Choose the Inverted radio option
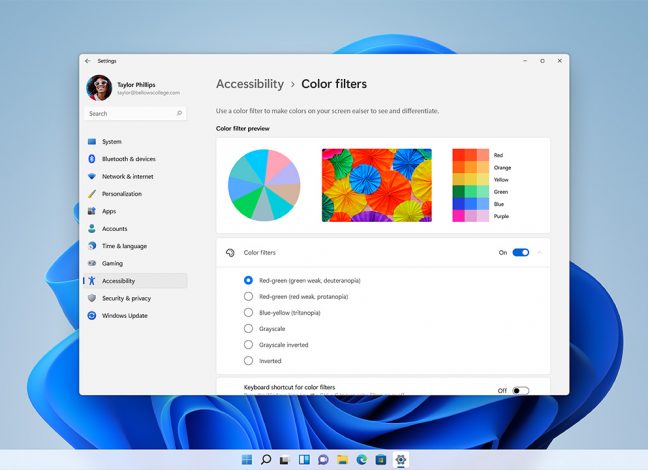The image size is (648, 470). tap(248, 361)
